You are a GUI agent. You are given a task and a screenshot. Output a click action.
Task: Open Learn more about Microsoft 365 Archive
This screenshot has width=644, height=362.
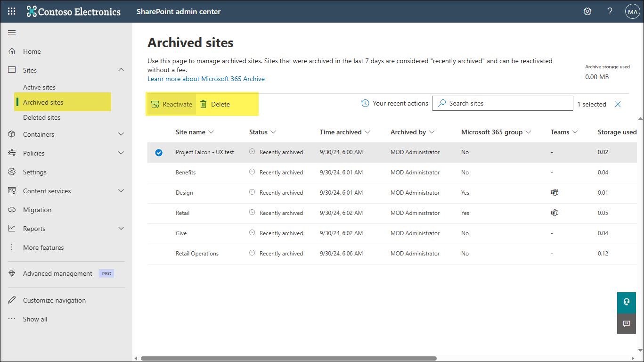point(206,79)
